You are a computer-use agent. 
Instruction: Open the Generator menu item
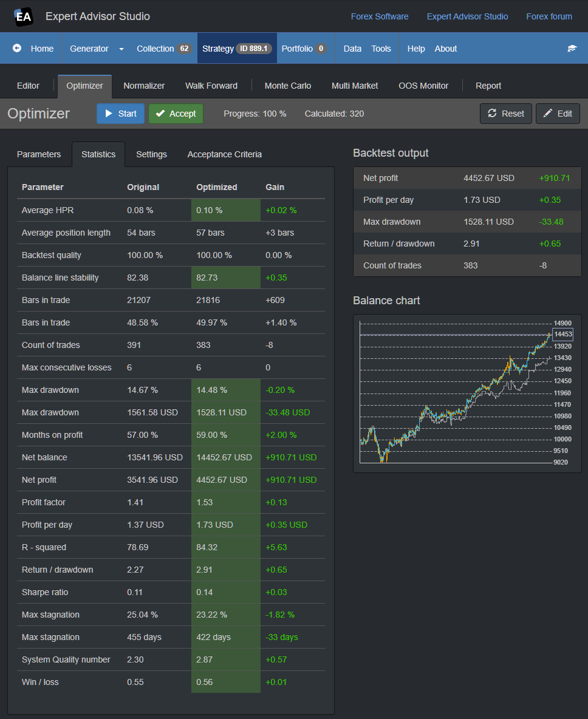(89, 49)
